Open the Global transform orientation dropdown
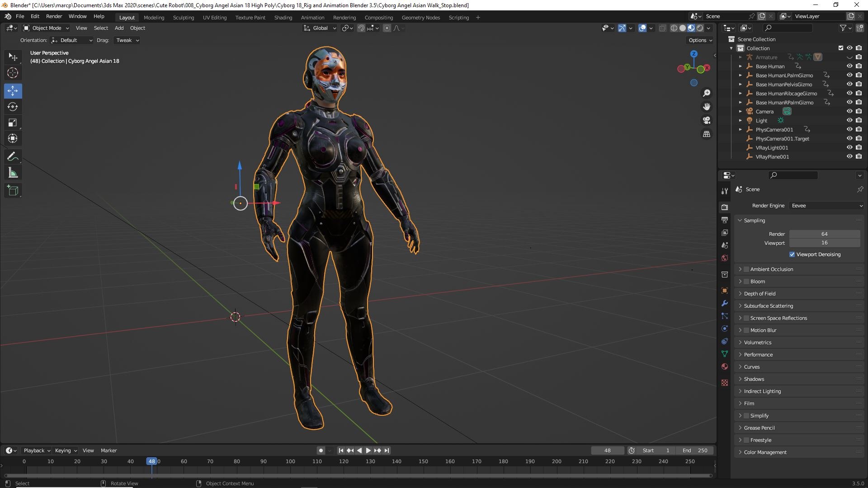The width and height of the screenshot is (868, 488). (320, 28)
